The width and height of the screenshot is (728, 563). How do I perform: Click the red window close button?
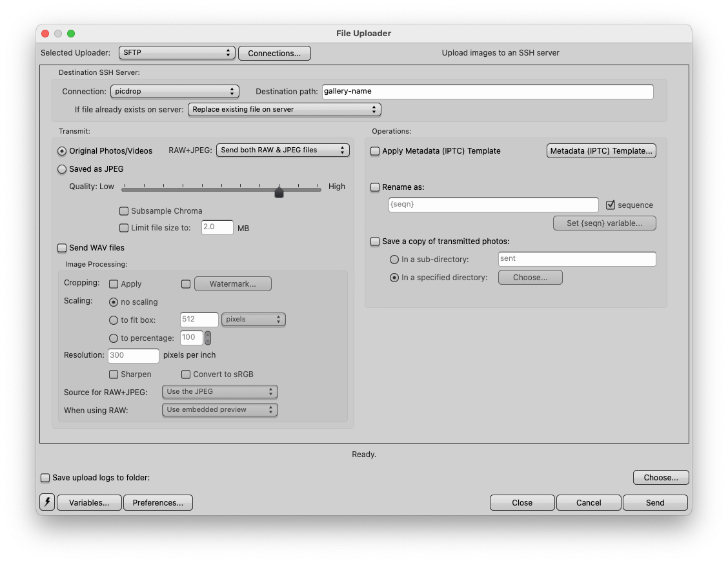coord(45,34)
